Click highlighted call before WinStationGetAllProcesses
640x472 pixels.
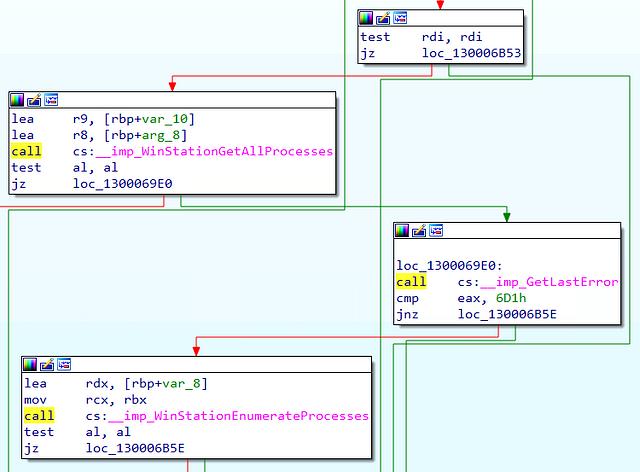pyautogui.click(x=26, y=151)
